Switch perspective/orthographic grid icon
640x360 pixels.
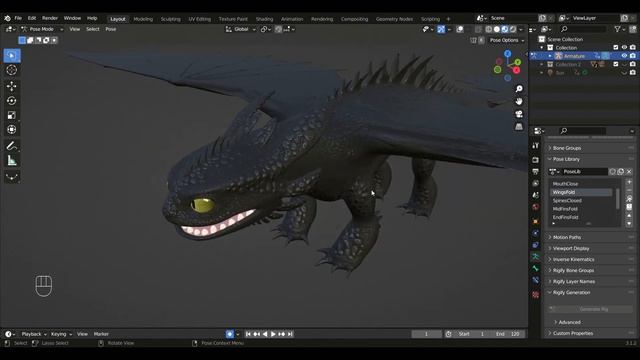coord(519,127)
